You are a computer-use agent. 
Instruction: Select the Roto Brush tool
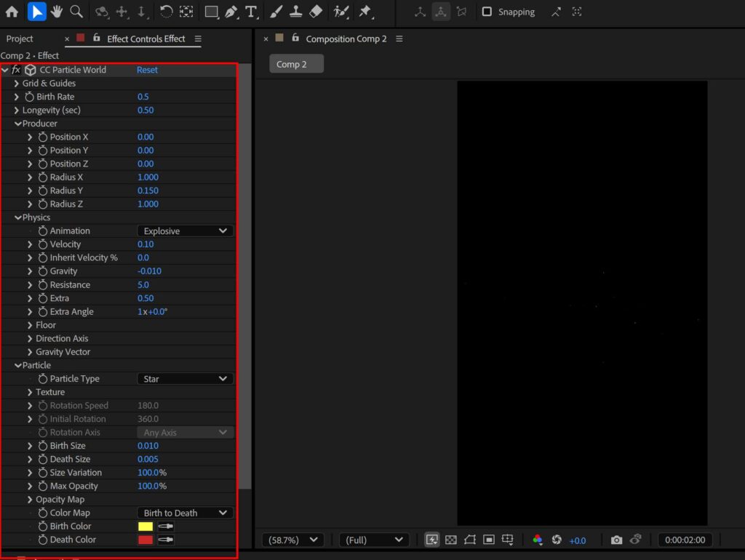[341, 12]
